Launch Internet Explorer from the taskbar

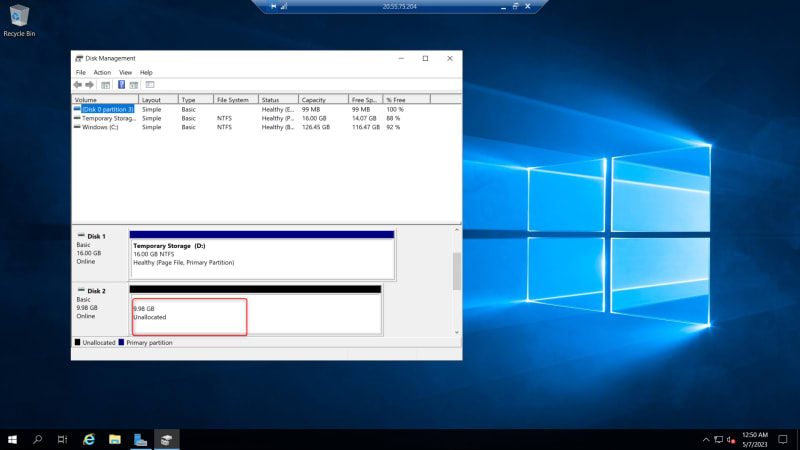[89, 439]
